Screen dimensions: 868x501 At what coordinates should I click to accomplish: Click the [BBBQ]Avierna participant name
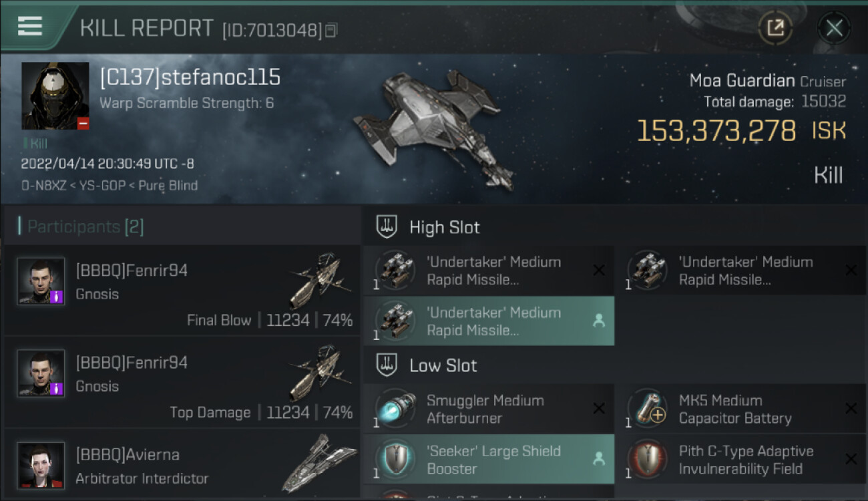[128, 455]
